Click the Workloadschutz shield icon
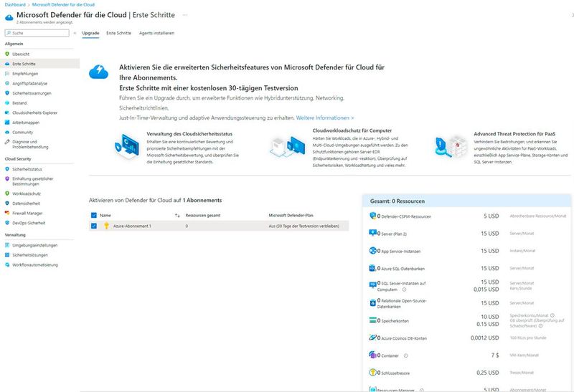 [7, 193]
